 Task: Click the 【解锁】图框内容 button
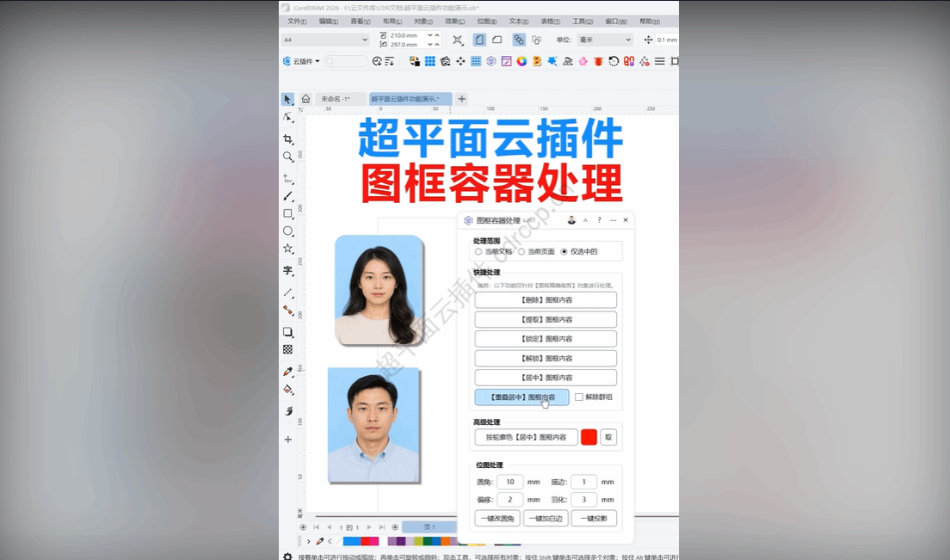[x=546, y=358]
